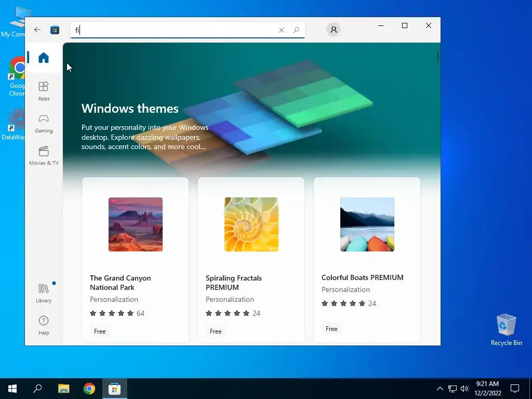Open the Apps section in sidebar

pyautogui.click(x=44, y=91)
